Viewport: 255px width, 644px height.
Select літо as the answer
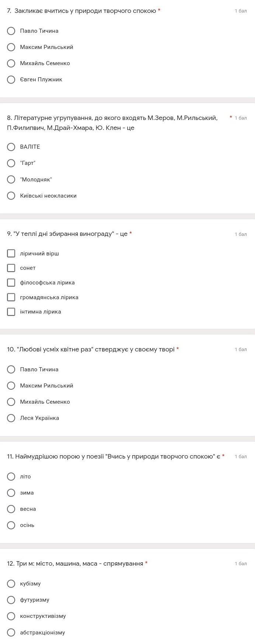pos(11,477)
